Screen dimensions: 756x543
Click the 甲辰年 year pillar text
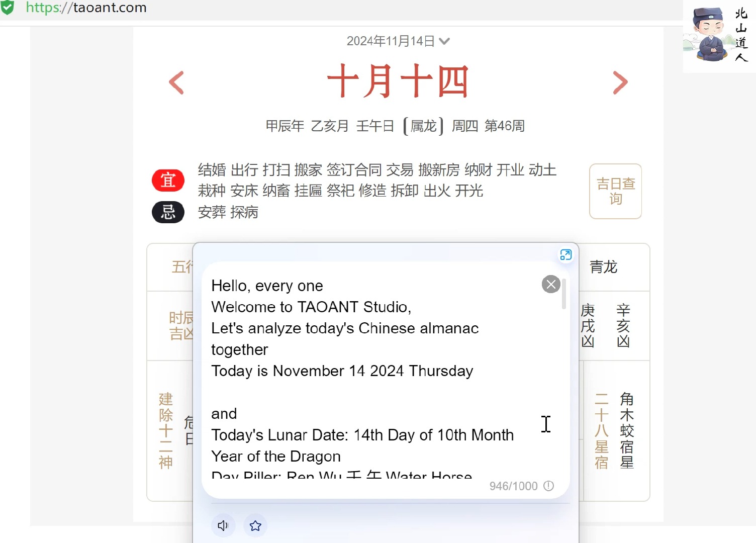(285, 126)
